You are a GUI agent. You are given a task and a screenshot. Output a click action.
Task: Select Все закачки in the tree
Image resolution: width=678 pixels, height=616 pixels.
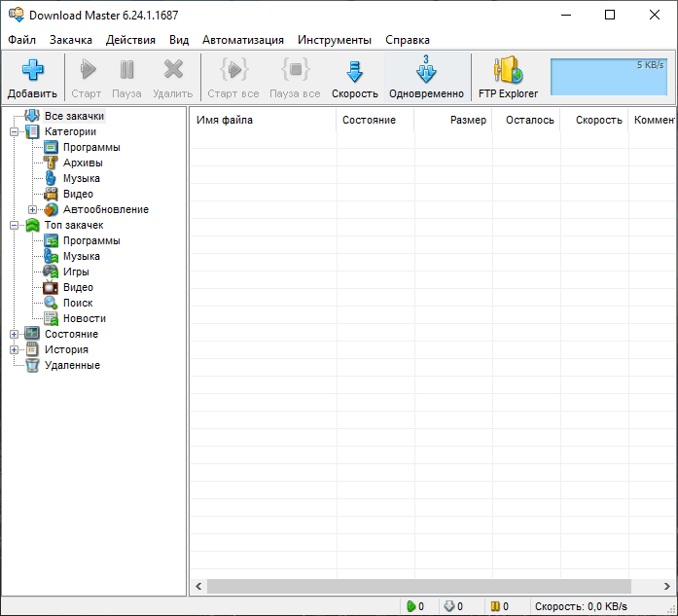(73, 116)
